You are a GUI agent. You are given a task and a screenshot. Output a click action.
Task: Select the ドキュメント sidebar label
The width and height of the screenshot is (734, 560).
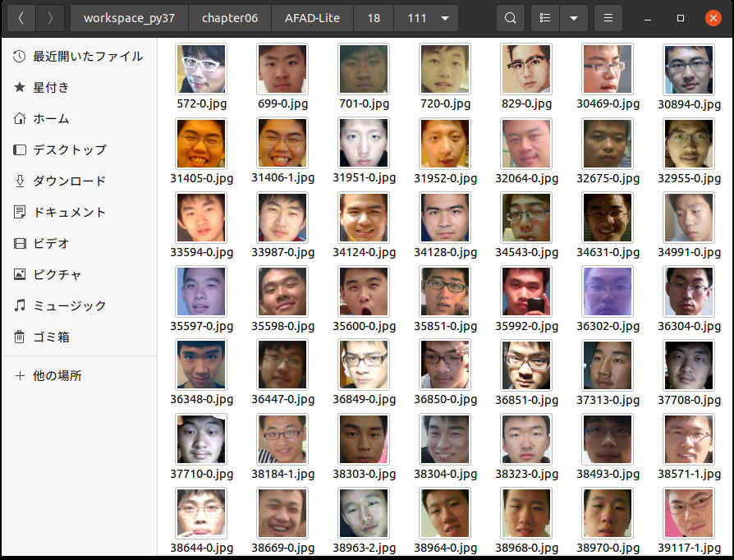pos(69,212)
